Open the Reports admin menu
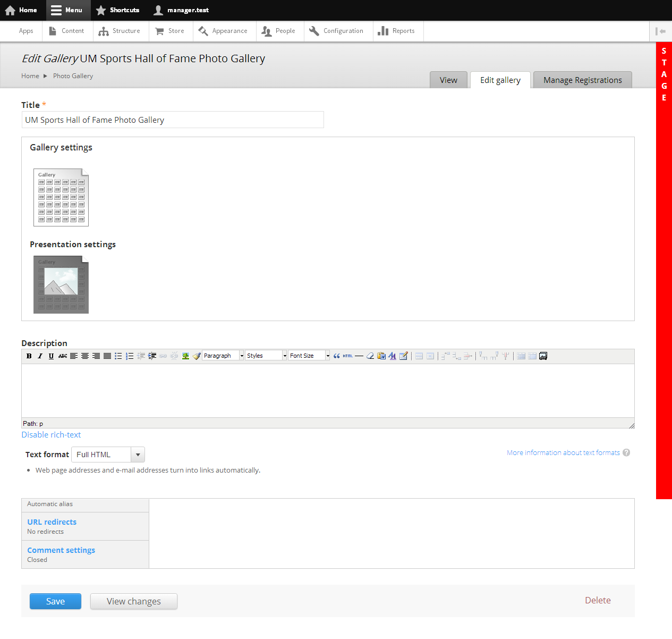672x639 pixels. tap(397, 31)
